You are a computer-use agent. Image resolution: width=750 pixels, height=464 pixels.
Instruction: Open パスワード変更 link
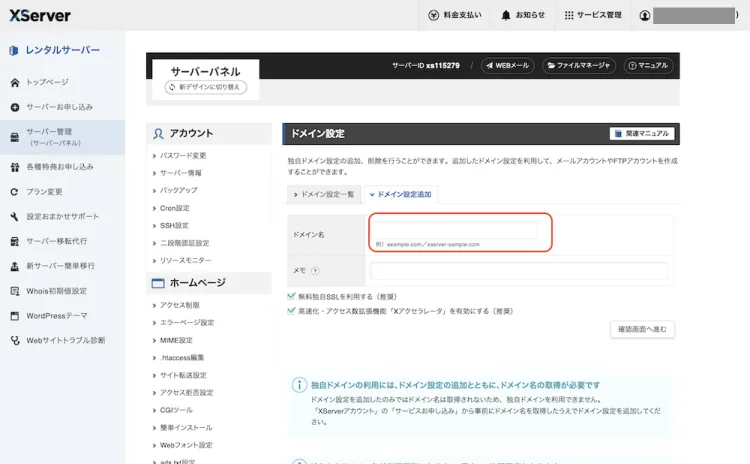[183, 155]
